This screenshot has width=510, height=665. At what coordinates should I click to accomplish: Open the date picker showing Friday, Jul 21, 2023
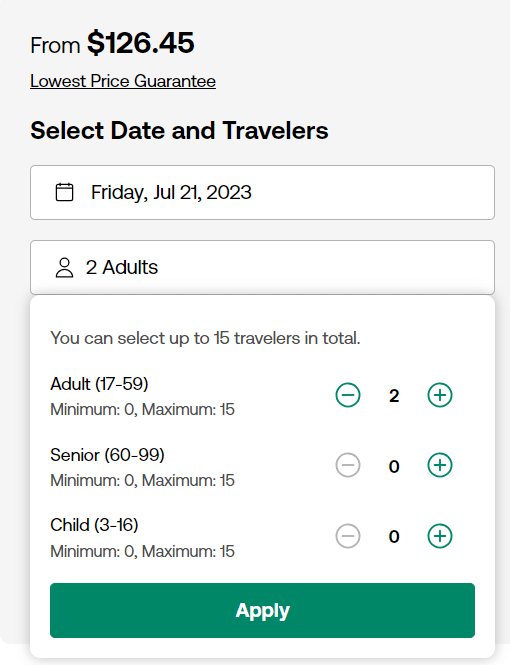262,193
